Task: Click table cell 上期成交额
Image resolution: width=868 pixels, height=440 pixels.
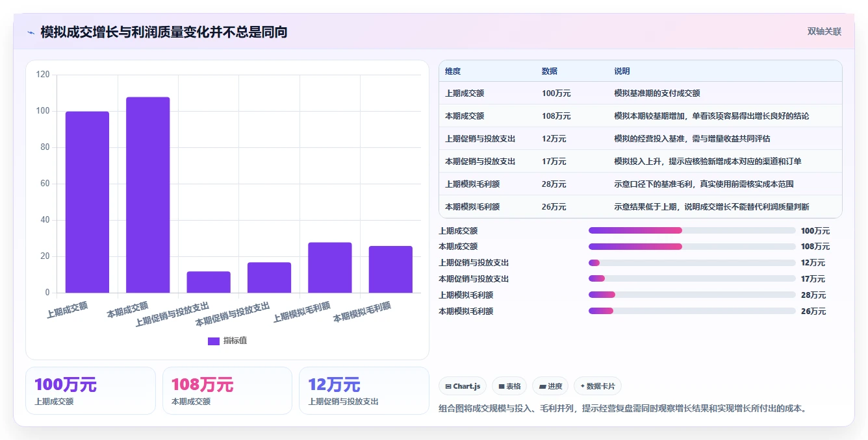Action: click(465, 93)
